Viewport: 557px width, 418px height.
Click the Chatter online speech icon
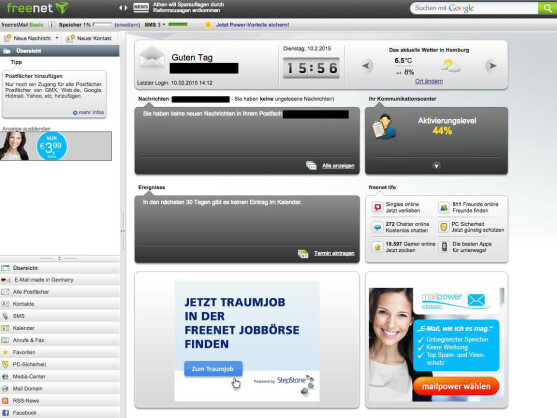[378, 227]
